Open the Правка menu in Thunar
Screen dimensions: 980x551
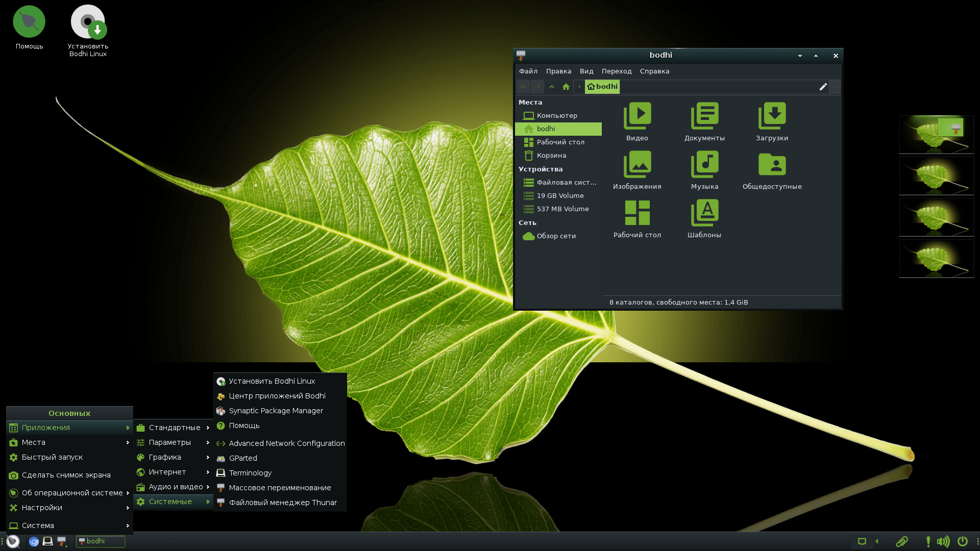click(x=558, y=71)
